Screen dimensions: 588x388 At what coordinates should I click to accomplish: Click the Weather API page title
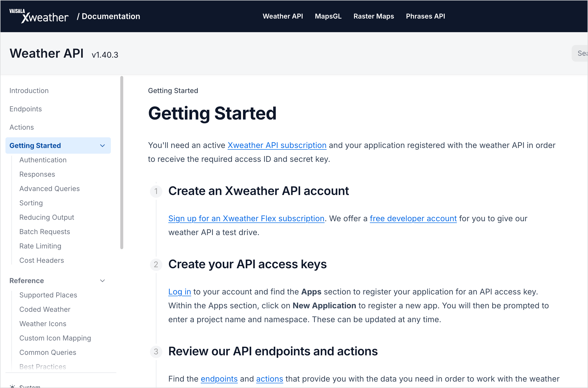47,53
